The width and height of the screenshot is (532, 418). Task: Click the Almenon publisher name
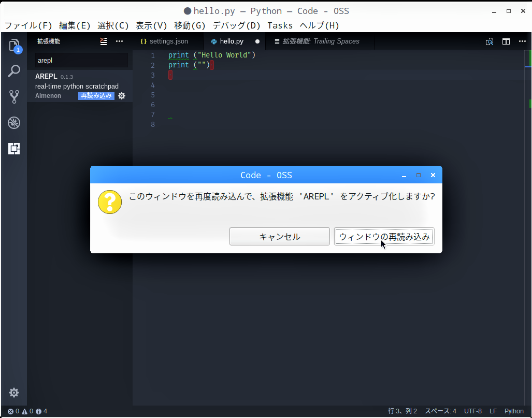[48, 96]
